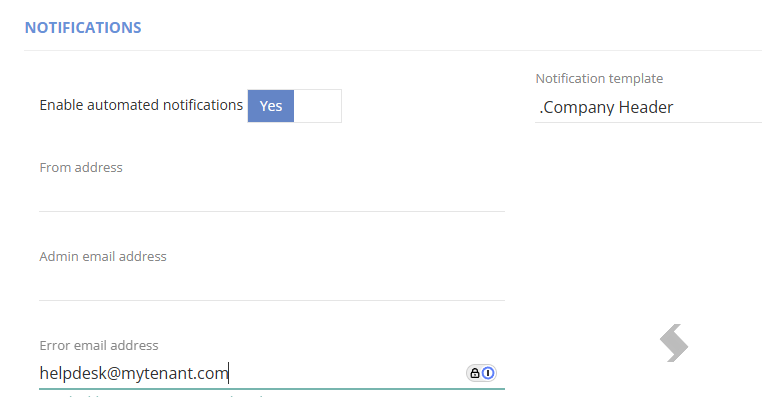Click the green helper text under Error email
The image size is (762, 397).
point(153,396)
